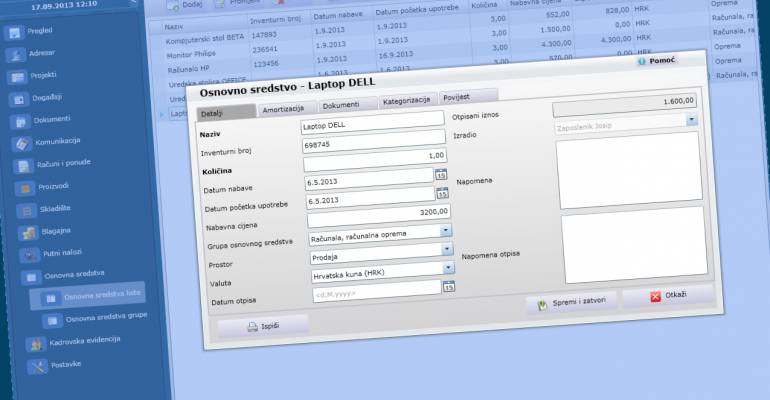This screenshot has height=400, width=770.
Task: Switch to Amortizacija tab
Action: [288, 108]
